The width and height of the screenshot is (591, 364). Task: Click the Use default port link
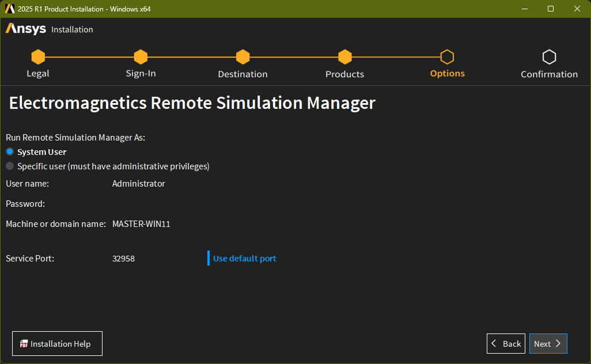point(244,259)
